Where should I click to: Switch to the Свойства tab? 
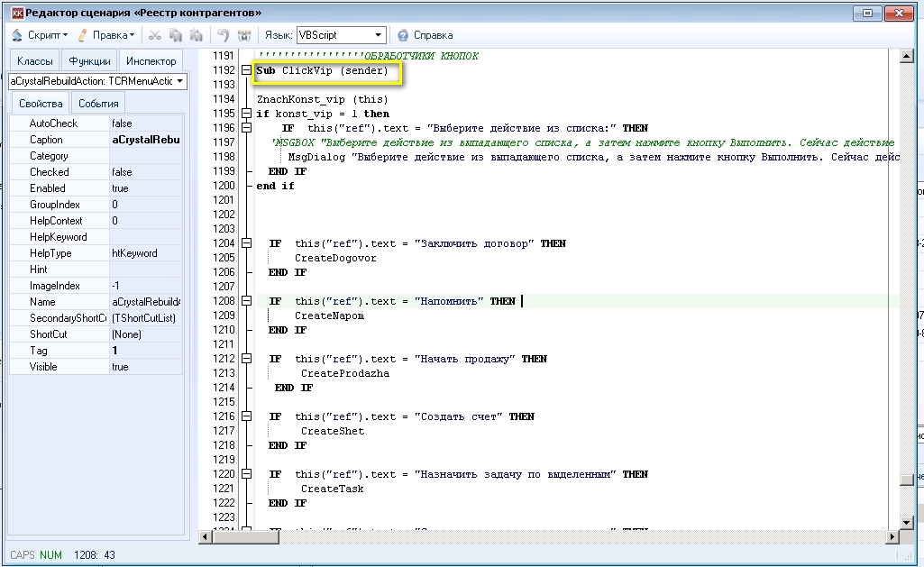coord(41,104)
